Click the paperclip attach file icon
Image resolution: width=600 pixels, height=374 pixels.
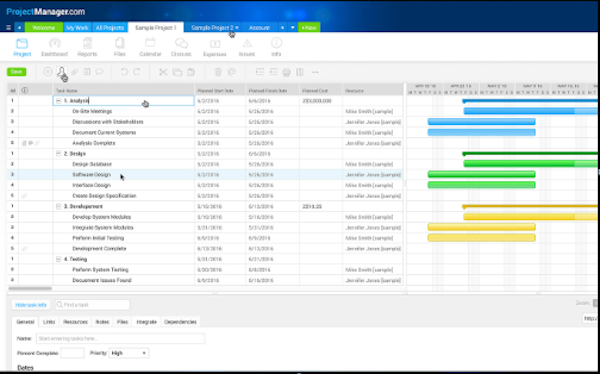pos(75,72)
